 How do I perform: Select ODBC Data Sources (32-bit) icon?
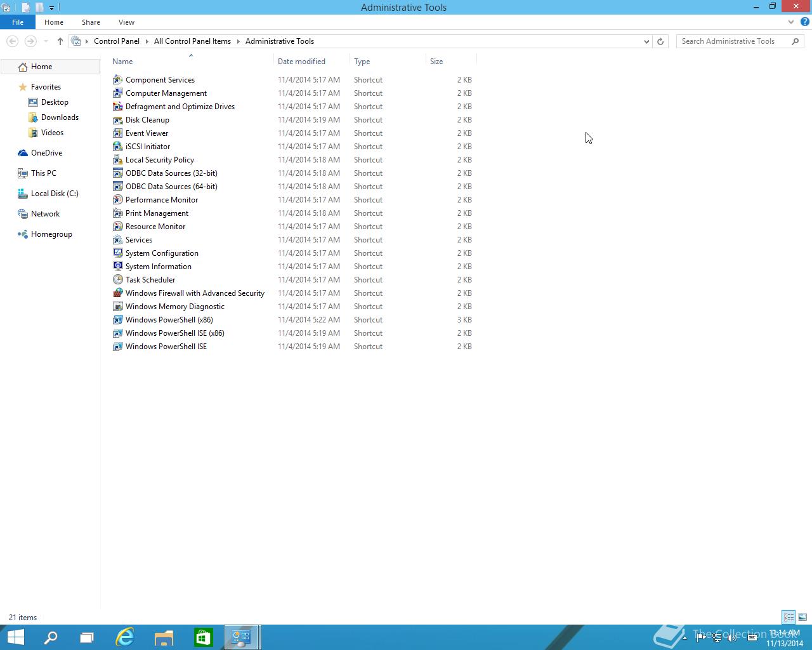tap(117, 173)
